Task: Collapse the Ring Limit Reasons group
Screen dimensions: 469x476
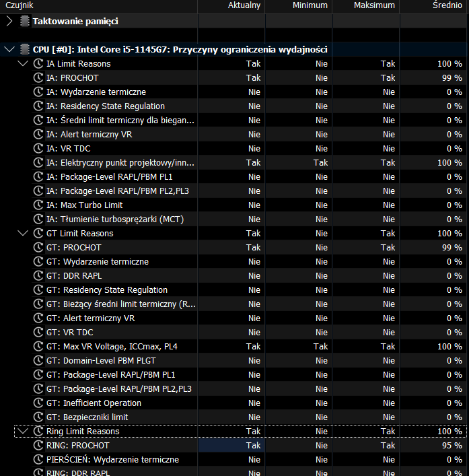Action: tap(23, 431)
